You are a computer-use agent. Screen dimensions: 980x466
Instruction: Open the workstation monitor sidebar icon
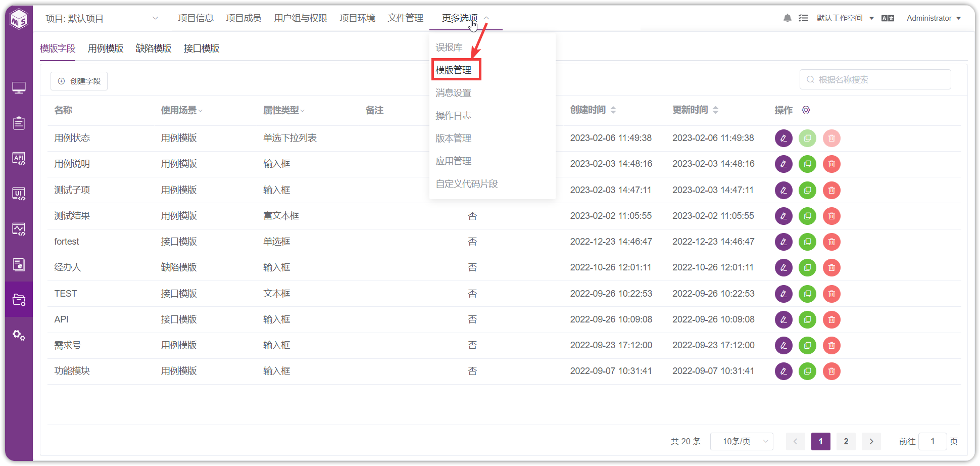tap(19, 88)
